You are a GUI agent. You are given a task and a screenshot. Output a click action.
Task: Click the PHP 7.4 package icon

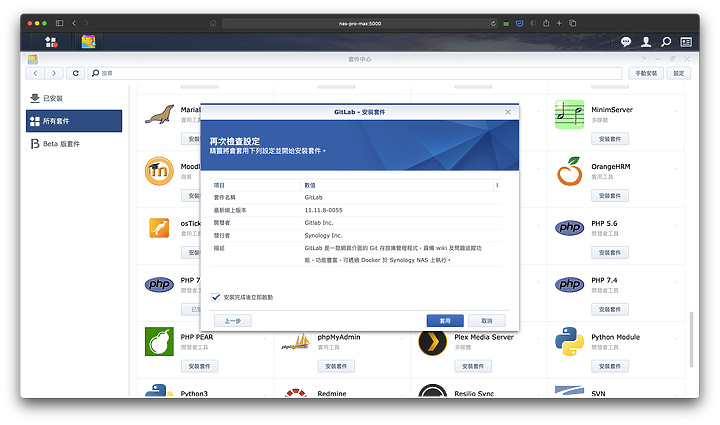tap(569, 285)
